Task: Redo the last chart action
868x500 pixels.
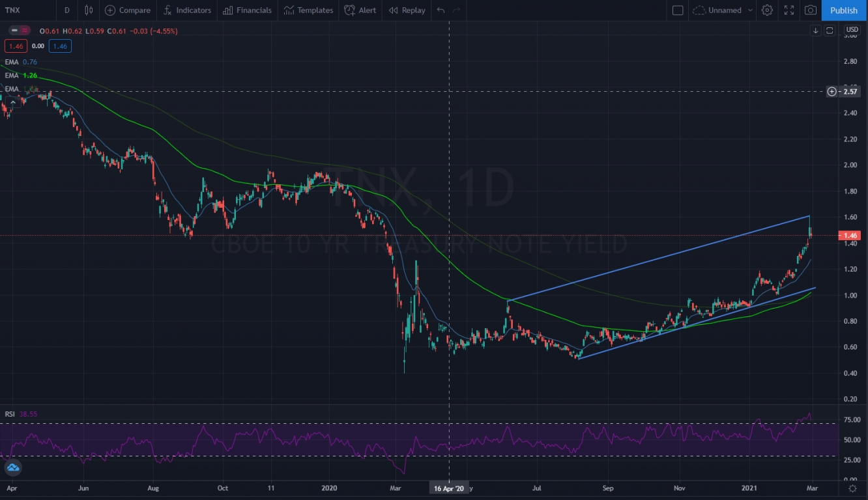Action: click(457, 10)
